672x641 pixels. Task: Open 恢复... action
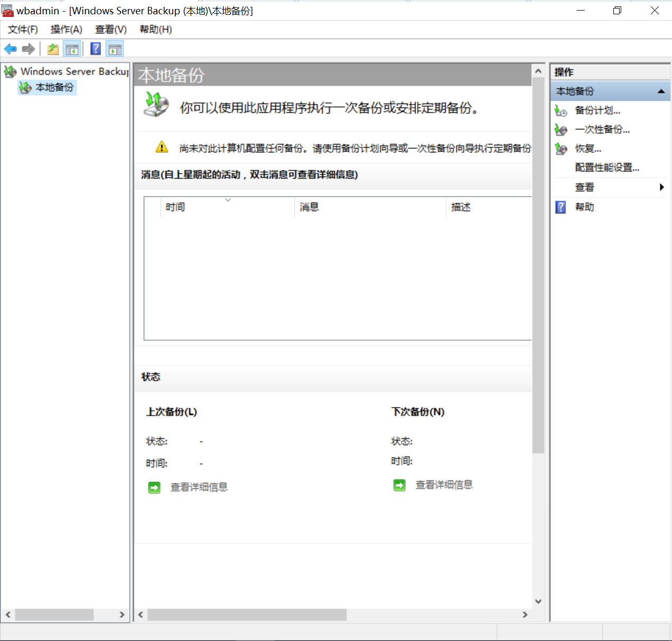[x=588, y=149]
